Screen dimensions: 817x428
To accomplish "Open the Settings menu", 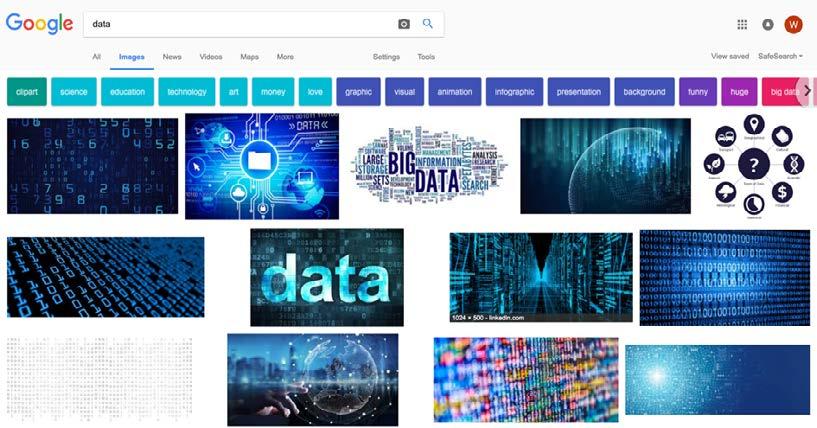I will tap(386, 57).
